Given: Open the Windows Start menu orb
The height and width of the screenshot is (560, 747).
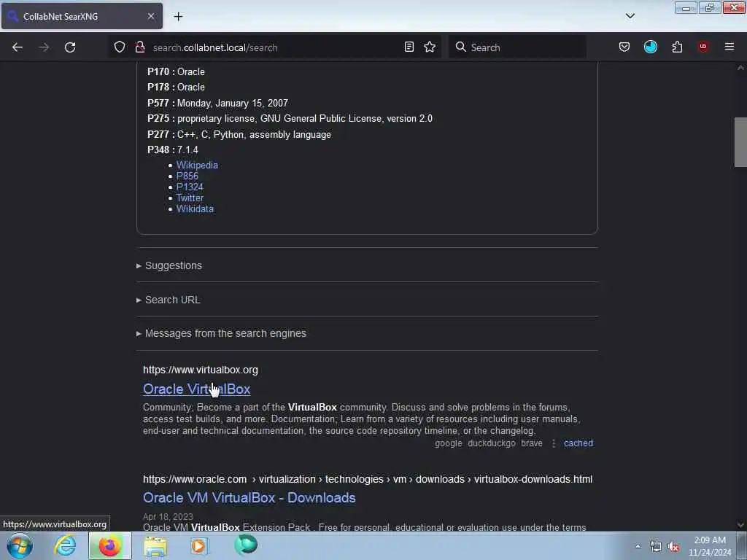Looking at the screenshot, I should click(20, 545).
